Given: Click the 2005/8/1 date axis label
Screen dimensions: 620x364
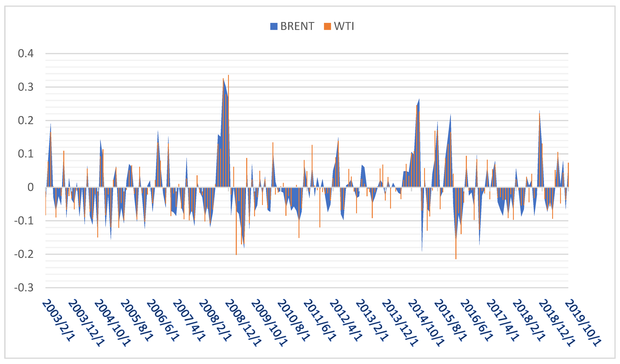Looking at the screenshot, I should click(137, 320).
